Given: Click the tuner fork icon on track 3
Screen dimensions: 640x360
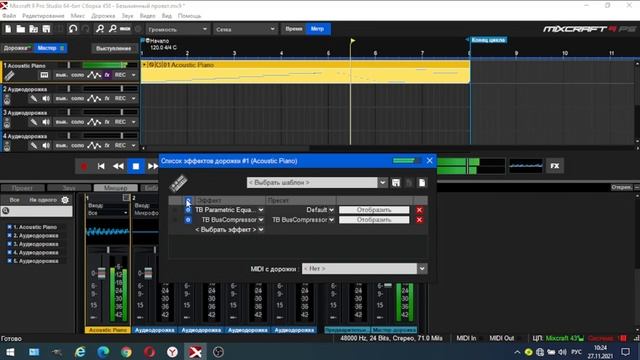Looking at the screenshot, I should (33, 122).
